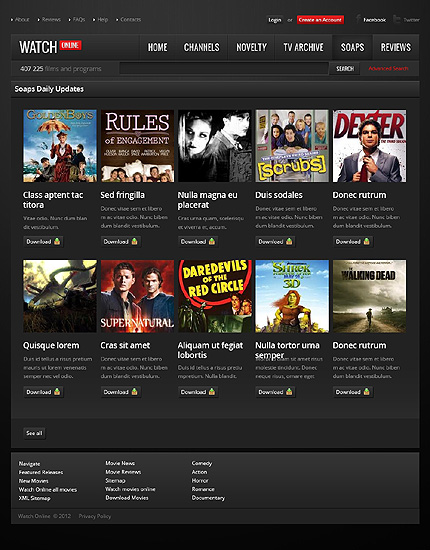Click Documentary genre footer link
Screen dimensions: 430x550
pyautogui.click(x=208, y=498)
